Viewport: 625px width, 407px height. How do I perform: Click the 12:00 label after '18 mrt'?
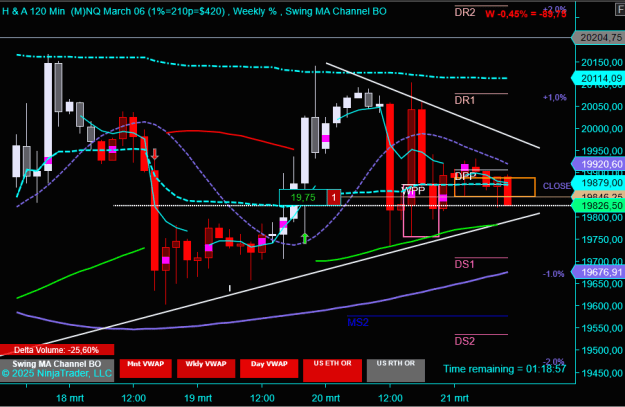pyautogui.click(x=134, y=398)
